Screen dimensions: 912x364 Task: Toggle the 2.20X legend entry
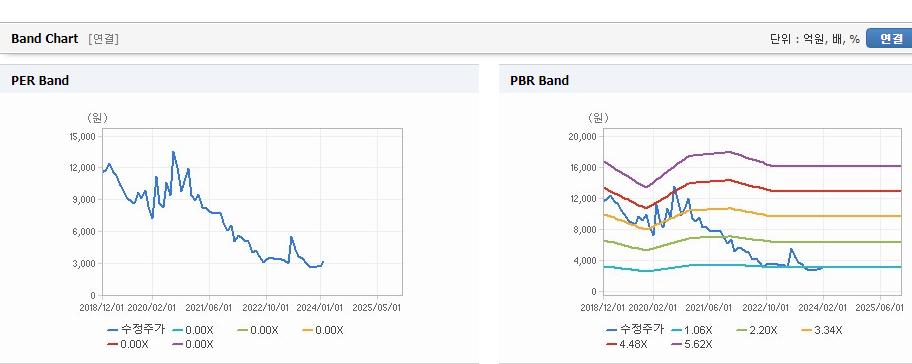[756, 330]
